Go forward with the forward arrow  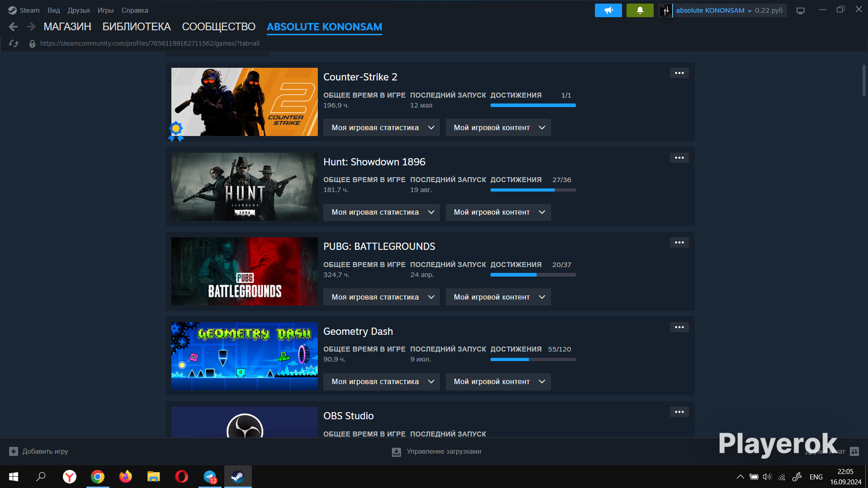pos(31,27)
